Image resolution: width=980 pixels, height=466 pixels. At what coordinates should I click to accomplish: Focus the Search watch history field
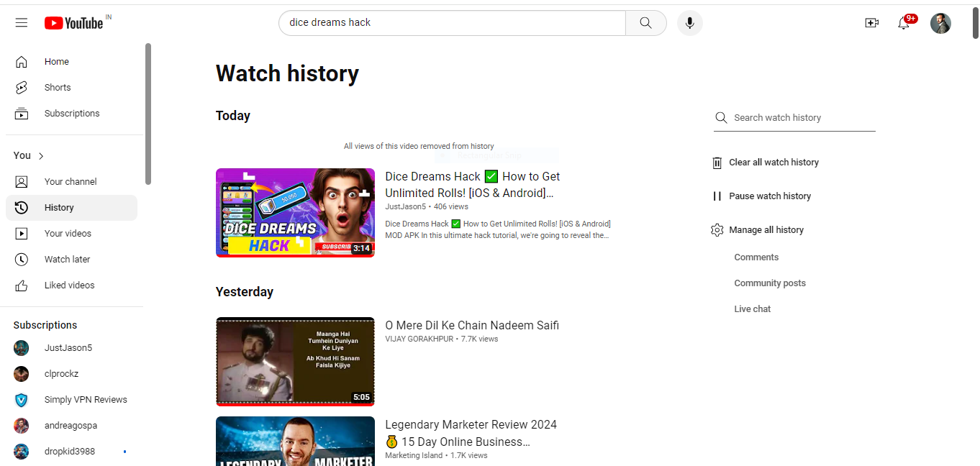coord(804,118)
